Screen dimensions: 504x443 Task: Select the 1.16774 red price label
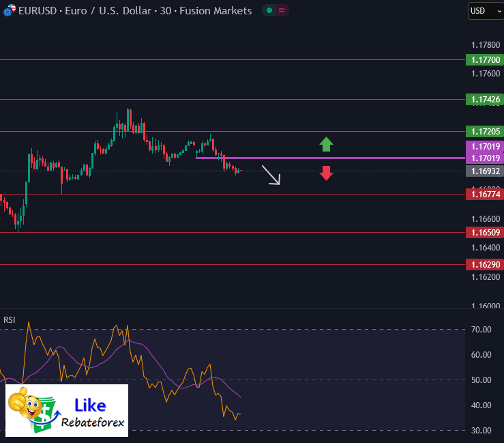pyautogui.click(x=485, y=195)
